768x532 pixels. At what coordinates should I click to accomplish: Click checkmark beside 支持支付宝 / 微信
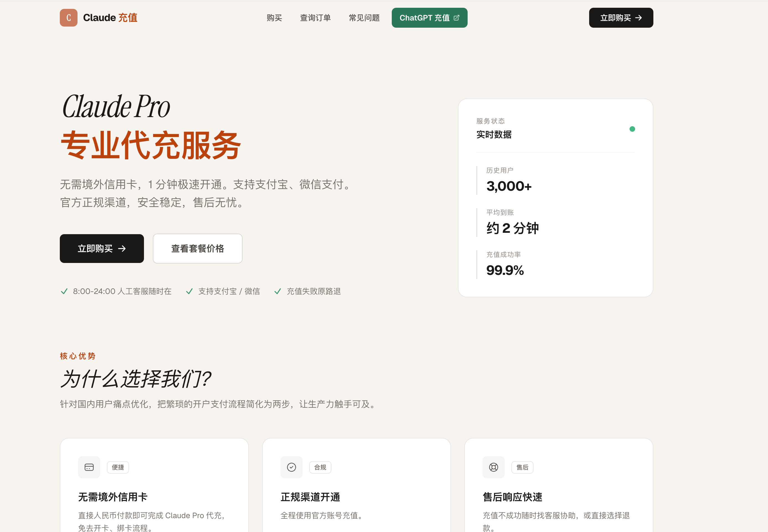coord(189,291)
